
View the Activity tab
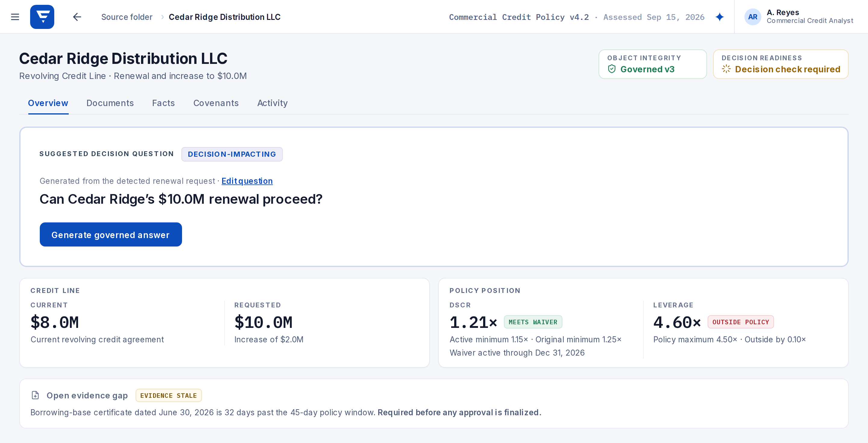tap(272, 103)
